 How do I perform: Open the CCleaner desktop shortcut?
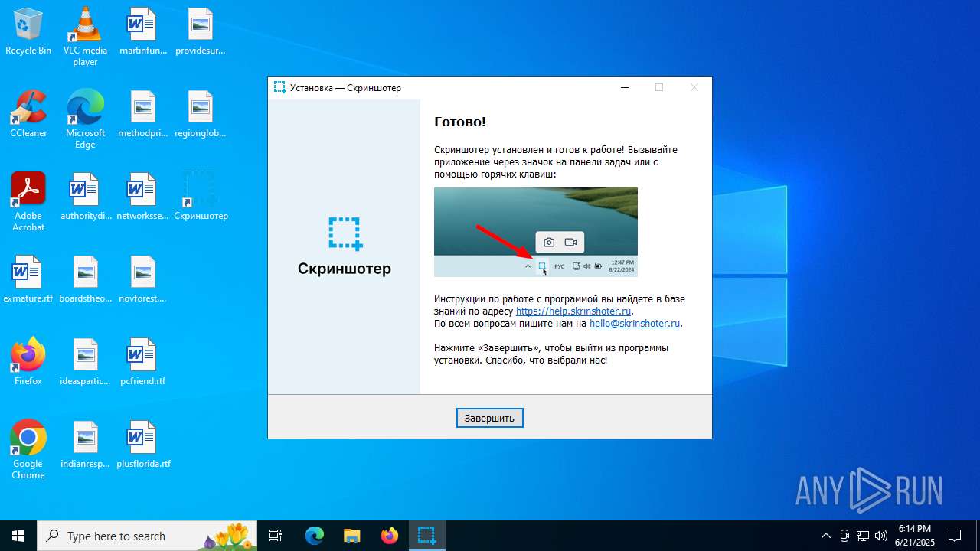tap(28, 114)
